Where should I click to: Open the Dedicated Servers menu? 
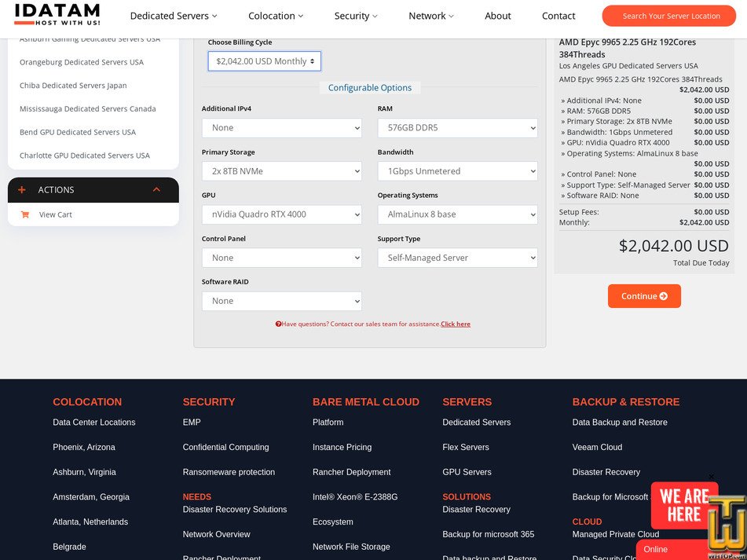tap(174, 16)
